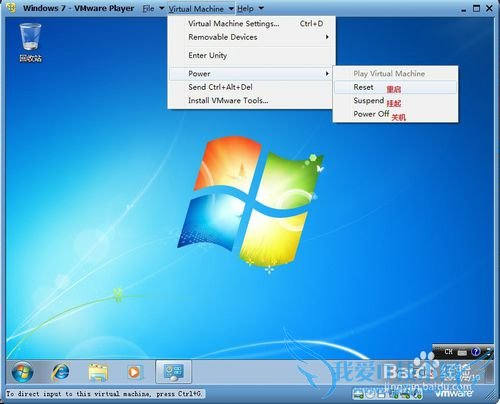
Task: Open the Removable Devices submenu
Action: point(251,37)
